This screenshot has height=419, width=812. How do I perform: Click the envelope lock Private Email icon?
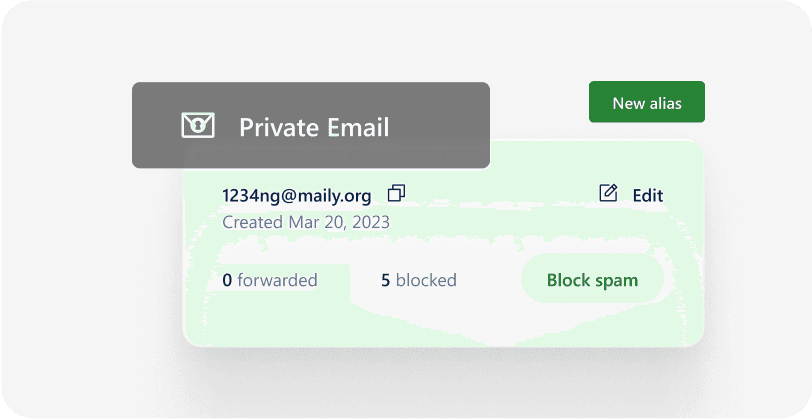[198, 125]
